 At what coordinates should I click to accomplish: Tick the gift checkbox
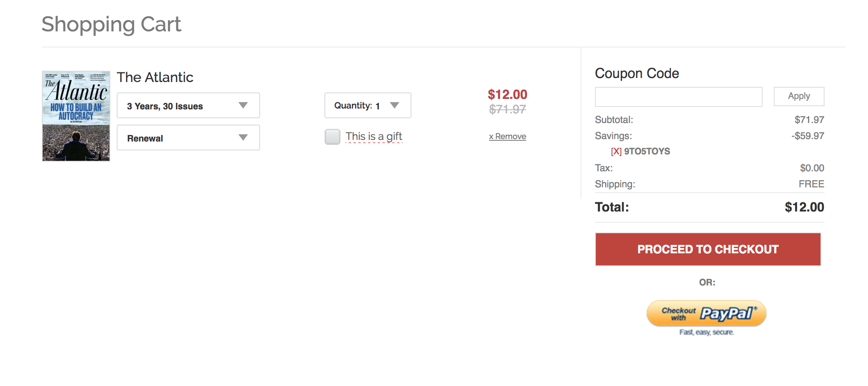(333, 137)
